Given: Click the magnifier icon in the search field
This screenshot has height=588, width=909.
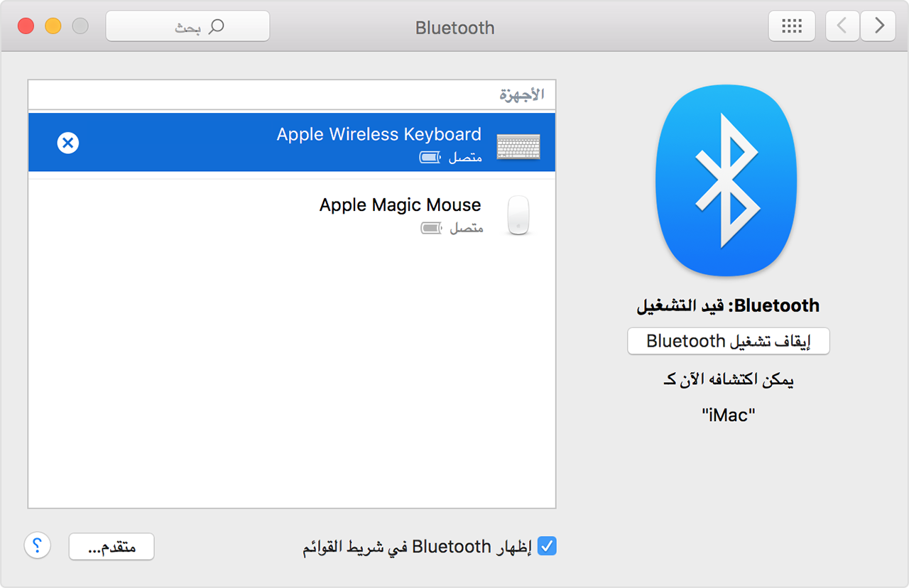Looking at the screenshot, I should [x=215, y=27].
